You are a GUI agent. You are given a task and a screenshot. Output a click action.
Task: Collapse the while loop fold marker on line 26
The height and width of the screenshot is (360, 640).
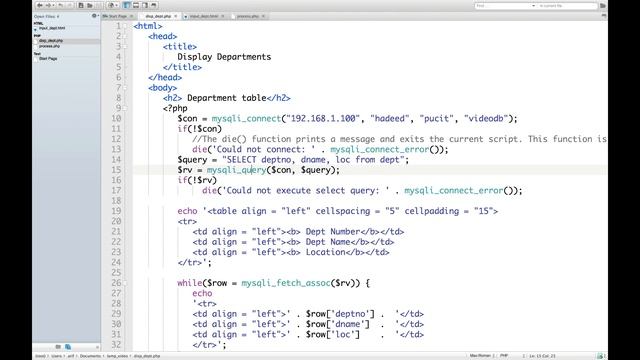coord(125,283)
